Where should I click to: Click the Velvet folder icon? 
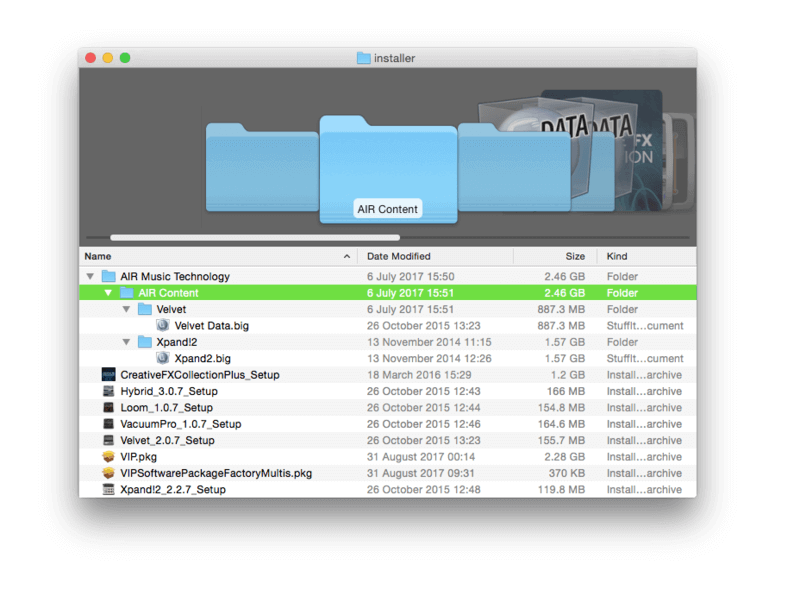145,309
